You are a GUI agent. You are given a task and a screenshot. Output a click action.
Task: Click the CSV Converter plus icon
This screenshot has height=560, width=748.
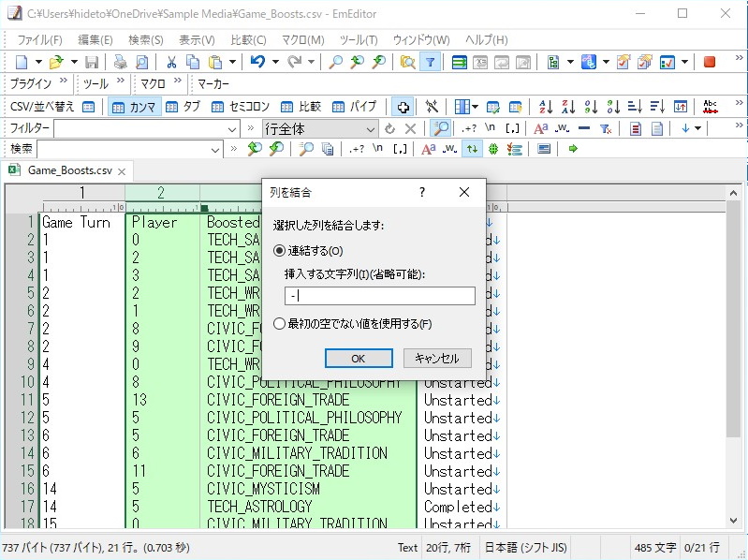click(x=403, y=107)
